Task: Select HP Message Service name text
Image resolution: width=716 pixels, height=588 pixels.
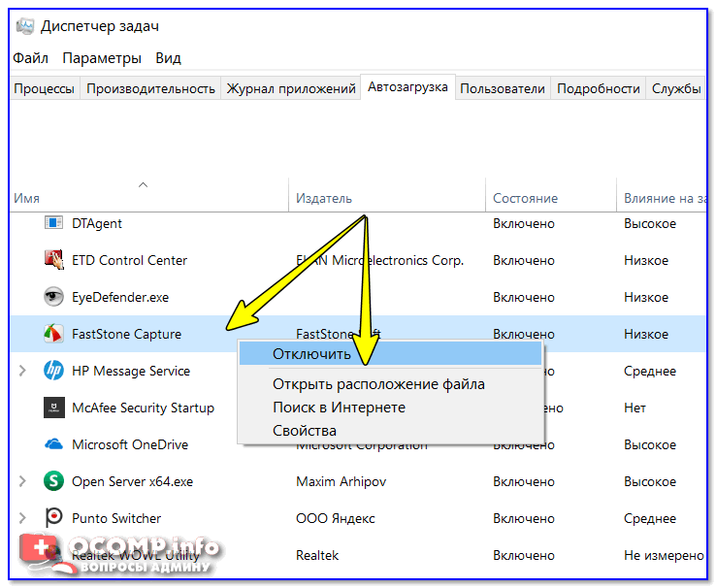Action: coord(131,371)
